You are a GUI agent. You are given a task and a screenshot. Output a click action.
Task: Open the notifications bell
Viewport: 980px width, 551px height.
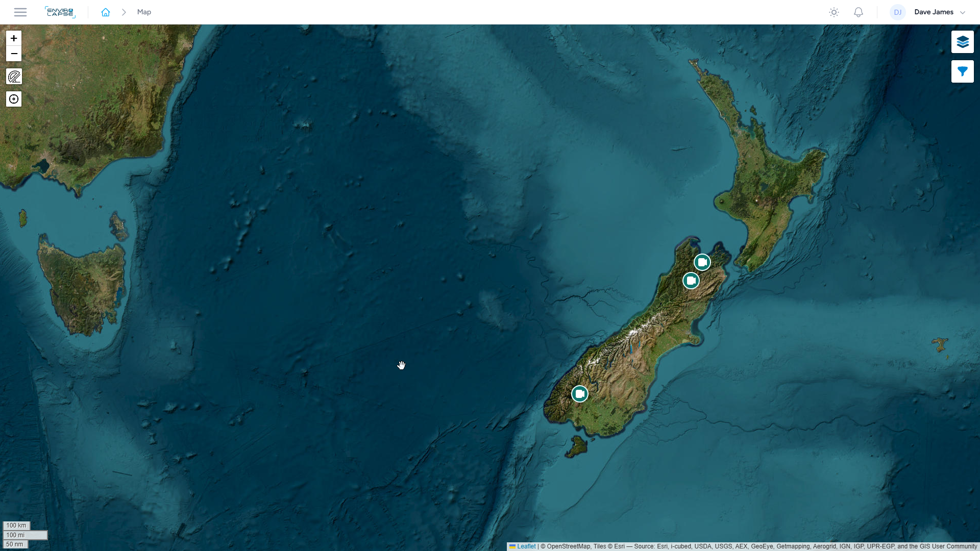pos(859,12)
